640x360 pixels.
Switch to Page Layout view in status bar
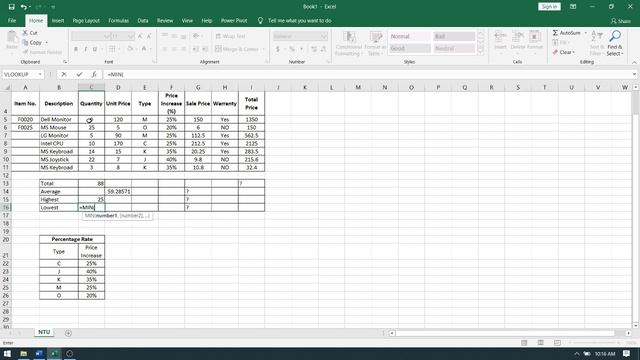pos(541,343)
